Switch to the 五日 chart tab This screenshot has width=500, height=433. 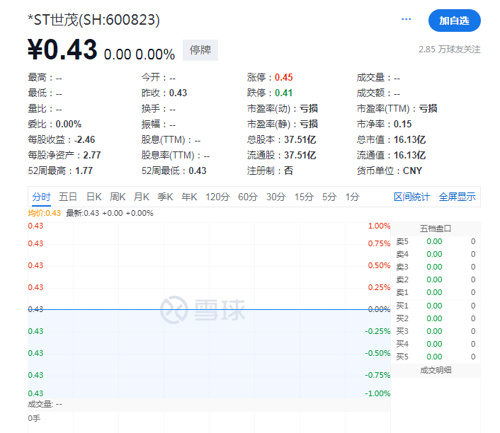68,197
